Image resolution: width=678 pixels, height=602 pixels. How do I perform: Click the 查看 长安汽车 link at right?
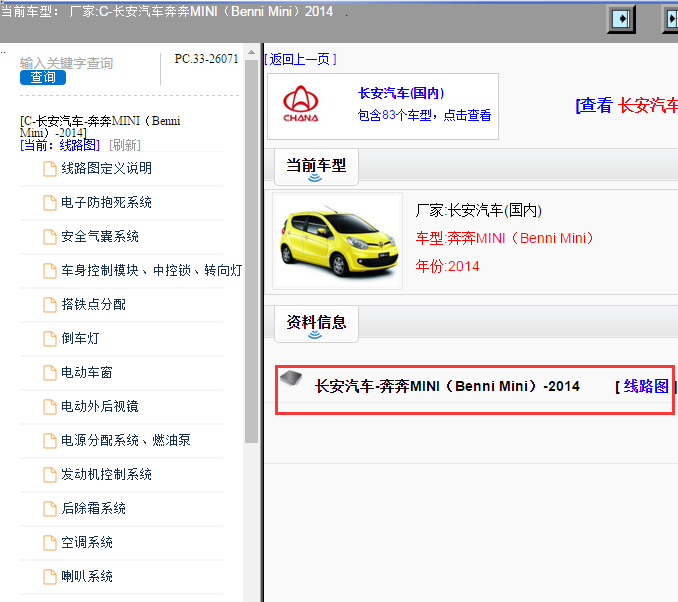coord(627,105)
